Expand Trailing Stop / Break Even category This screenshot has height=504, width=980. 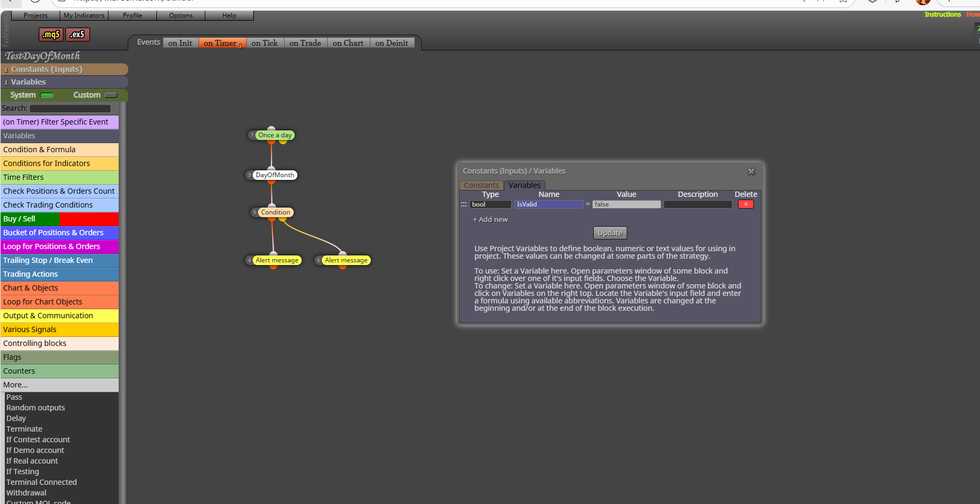pyautogui.click(x=60, y=260)
